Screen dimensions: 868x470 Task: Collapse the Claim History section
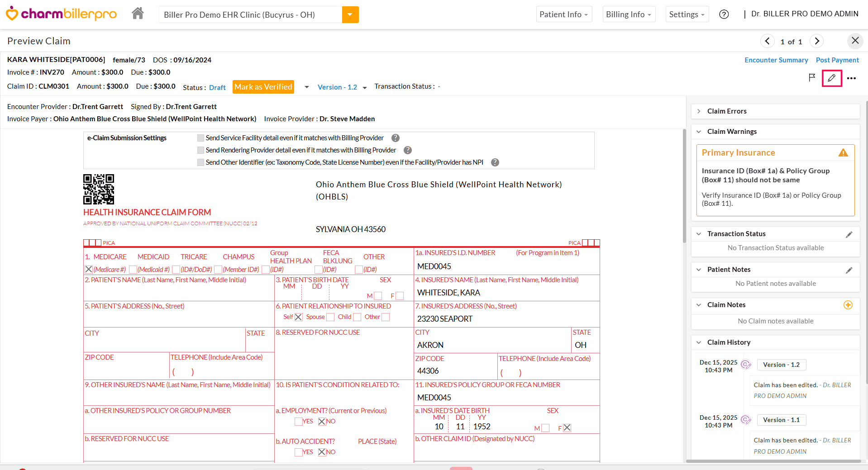(699, 342)
